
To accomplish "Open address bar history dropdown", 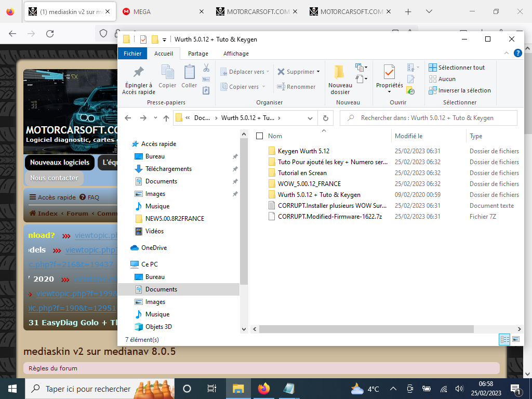I will click(310, 118).
